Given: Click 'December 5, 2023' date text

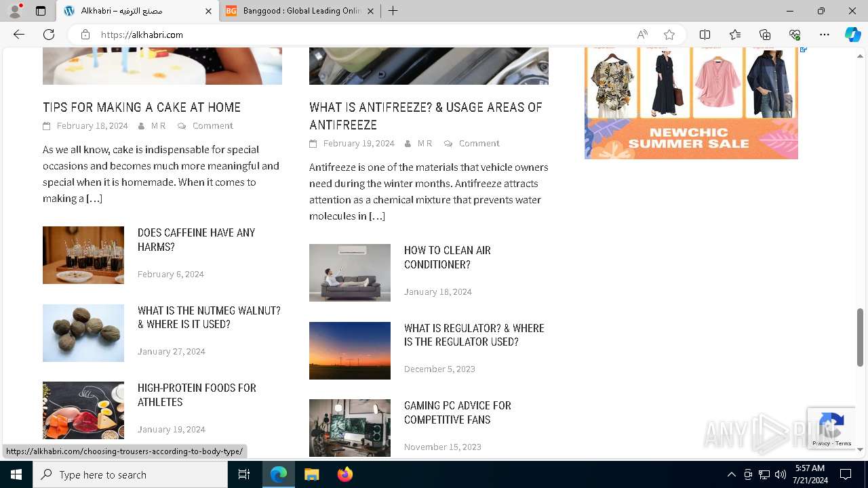Looking at the screenshot, I should [x=439, y=369].
